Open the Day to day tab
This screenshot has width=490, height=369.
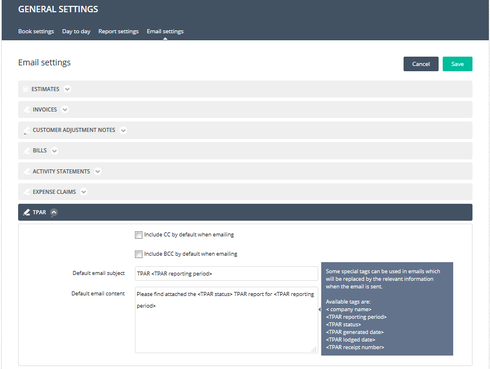[76, 31]
